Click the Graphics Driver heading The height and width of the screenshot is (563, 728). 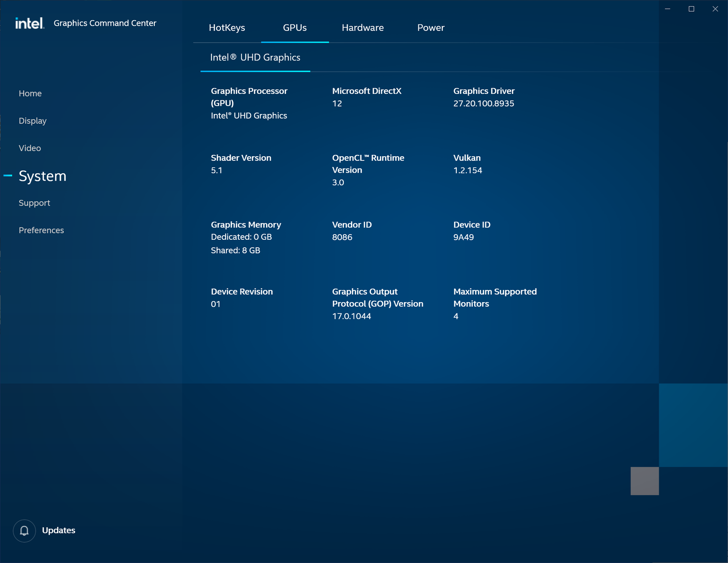pyautogui.click(x=484, y=91)
